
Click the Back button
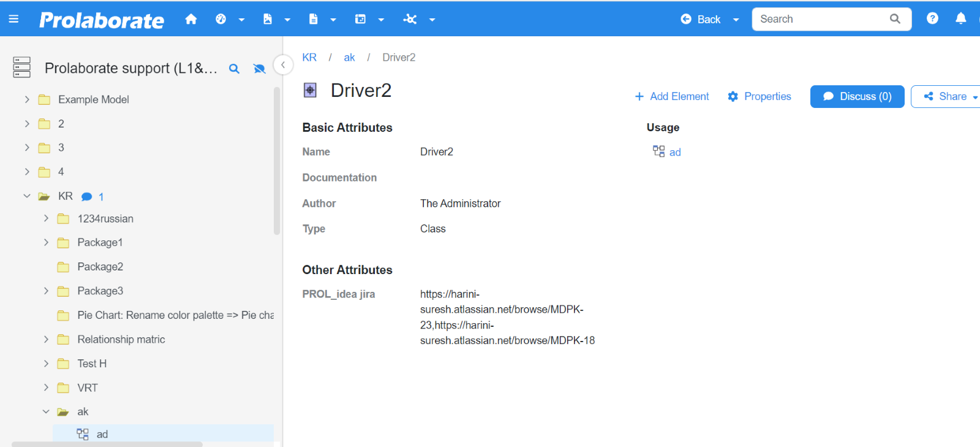coord(701,19)
